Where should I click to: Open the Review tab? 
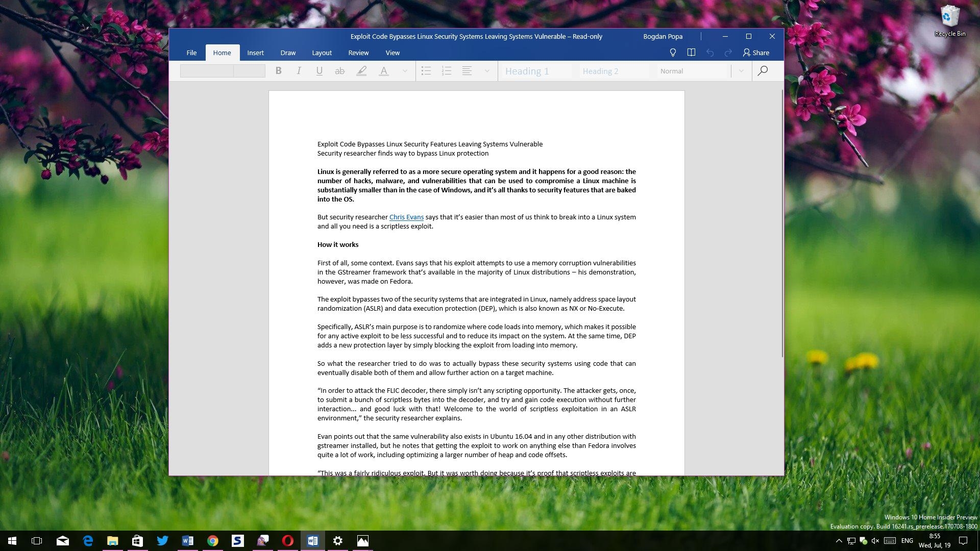tap(358, 53)
